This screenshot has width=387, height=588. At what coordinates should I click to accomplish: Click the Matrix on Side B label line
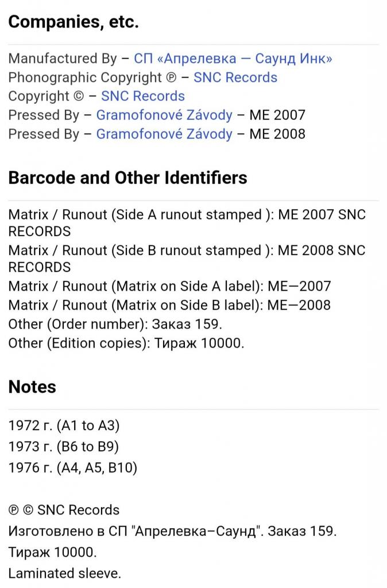[x=169, y=305]
